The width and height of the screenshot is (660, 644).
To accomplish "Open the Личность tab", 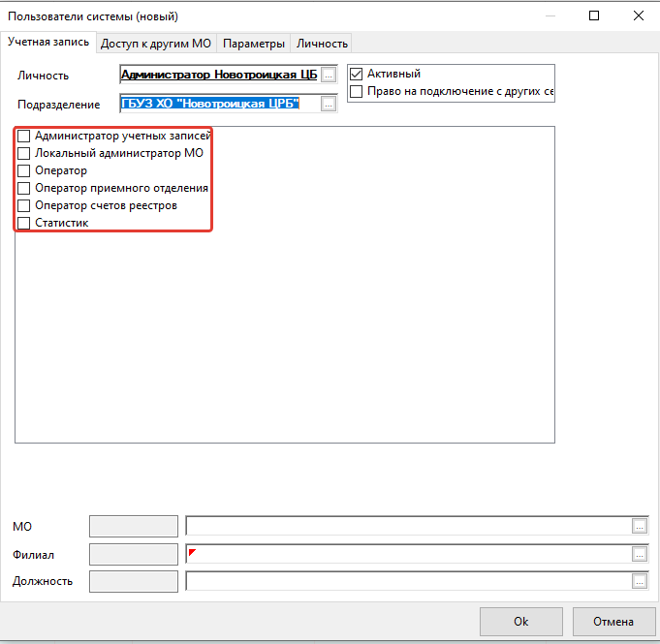I will click(322, 44).
